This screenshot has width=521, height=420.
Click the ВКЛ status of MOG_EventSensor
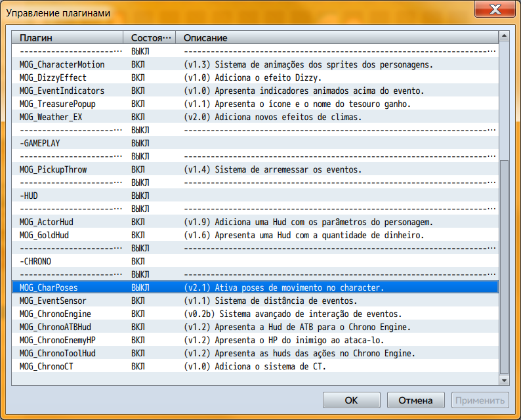[138, 301]
